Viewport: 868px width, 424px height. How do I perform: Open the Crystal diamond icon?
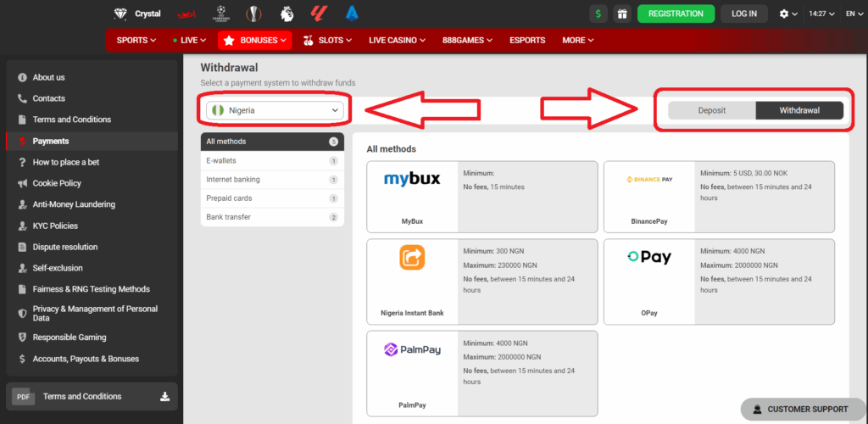coord(120,14)
